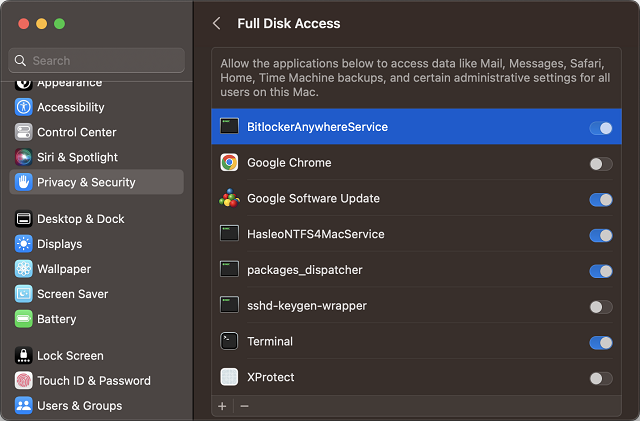Select the Google Software Update row label
The image size is (640, 421).
point(313,198)
